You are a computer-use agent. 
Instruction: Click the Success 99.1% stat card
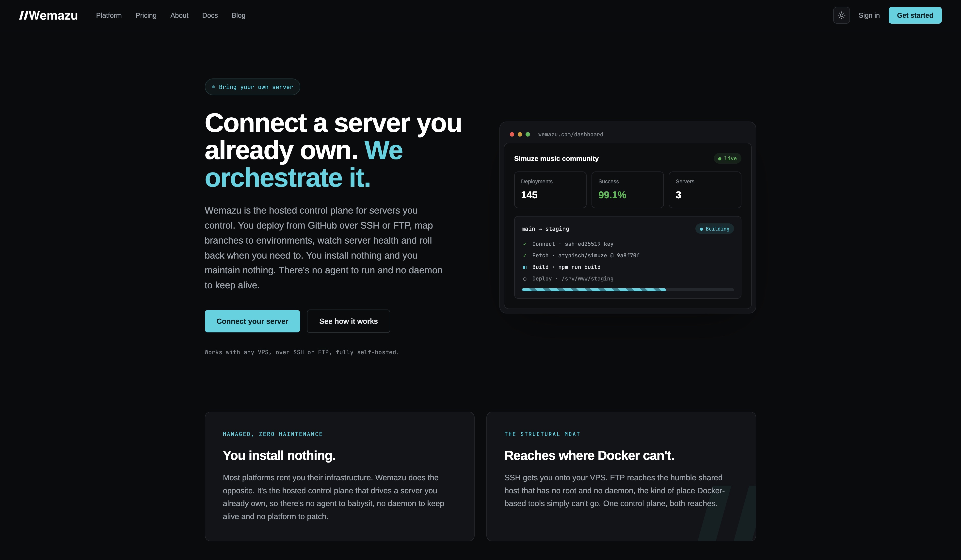coord(627,189)
